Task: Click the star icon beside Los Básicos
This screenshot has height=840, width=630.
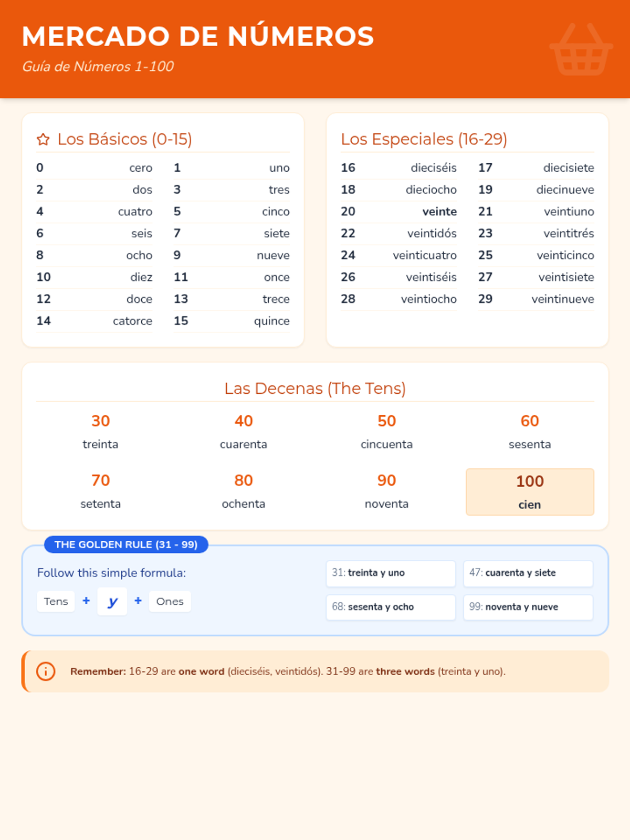Action: (x=43, y=139)
